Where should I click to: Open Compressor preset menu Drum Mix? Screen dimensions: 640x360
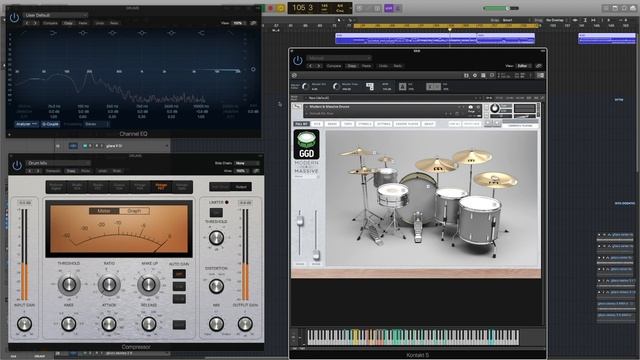point(57,163)
